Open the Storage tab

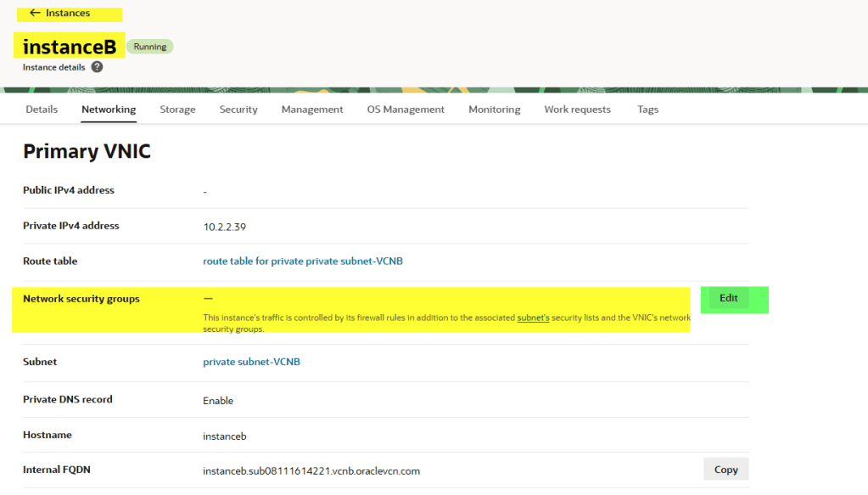pyautogui.click(x=177, y=110)
